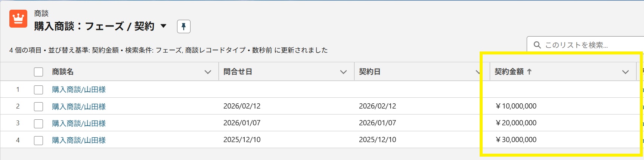644x160 pixels.
Task: Open 購入商談/山田様 link in row 1
Action: 79,90
